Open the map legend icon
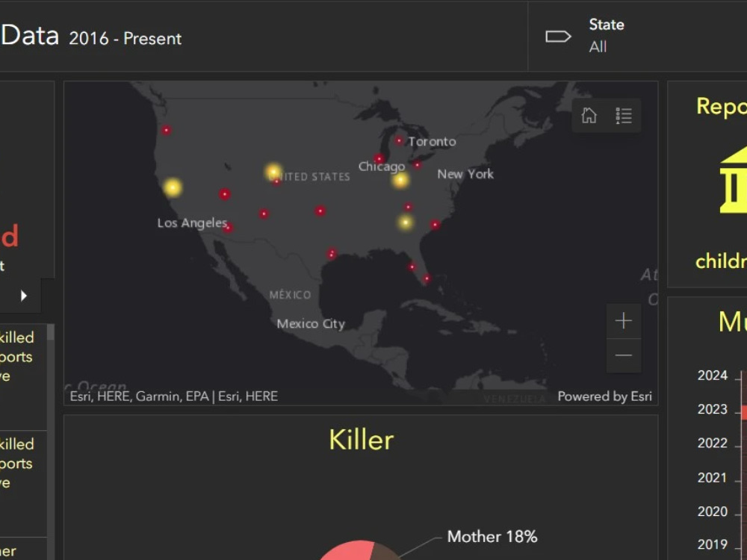 pos(624,115)
